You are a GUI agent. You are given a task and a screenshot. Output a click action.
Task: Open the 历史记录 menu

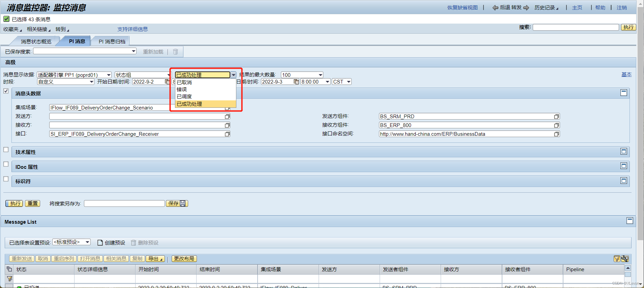coord(546,7)
